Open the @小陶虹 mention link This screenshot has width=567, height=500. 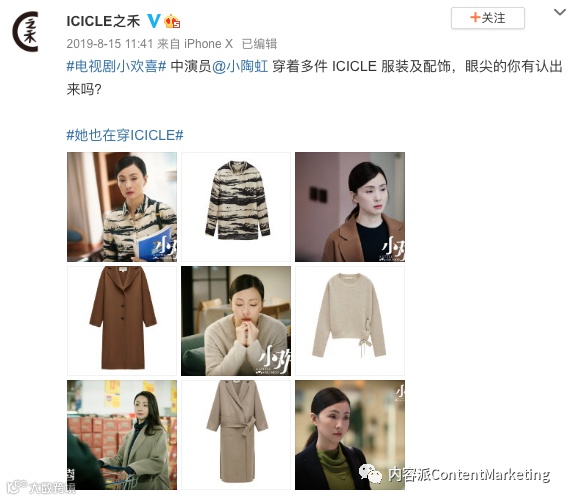coord(240,67)
